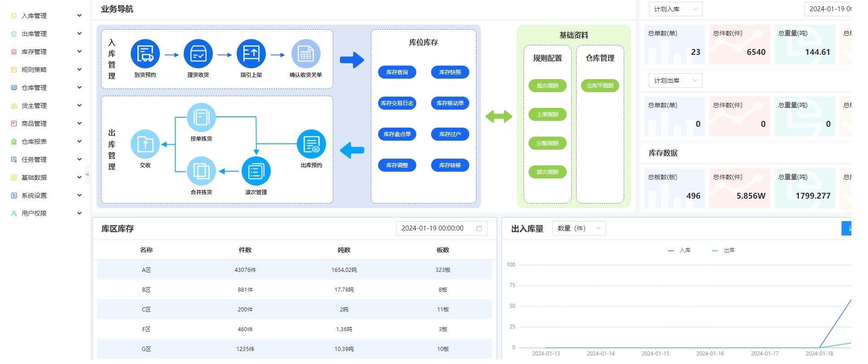Screen dimensions: 868x364
Task: Click the 批次规则 green button
Action: click(x=547, y=86)
